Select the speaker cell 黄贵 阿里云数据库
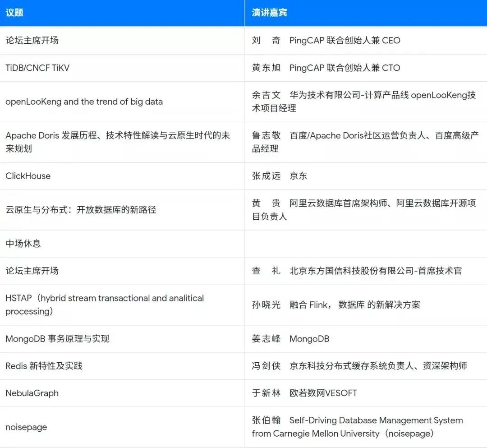 (366, 210)
